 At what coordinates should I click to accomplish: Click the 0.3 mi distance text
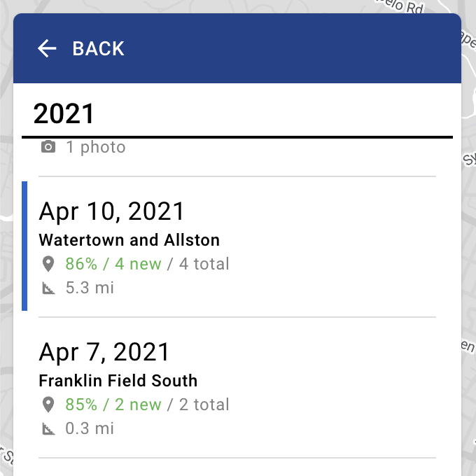point(90,428)
